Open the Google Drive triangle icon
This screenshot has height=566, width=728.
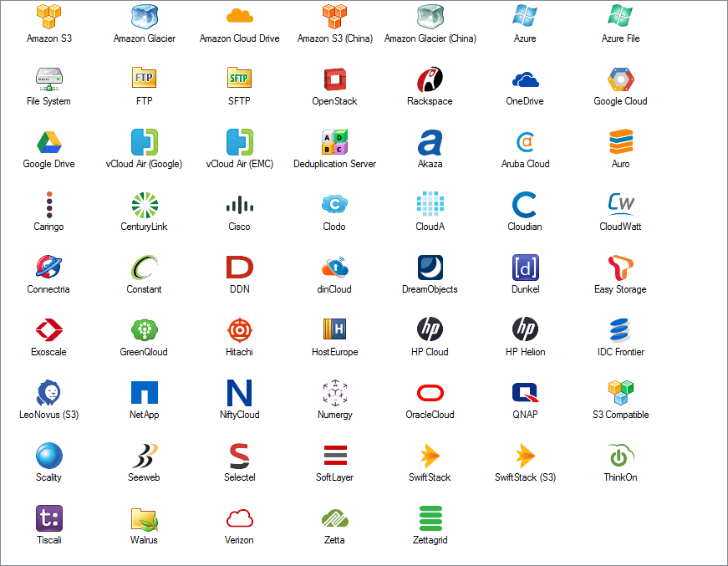pyautogui.click(x=48, y=142)
